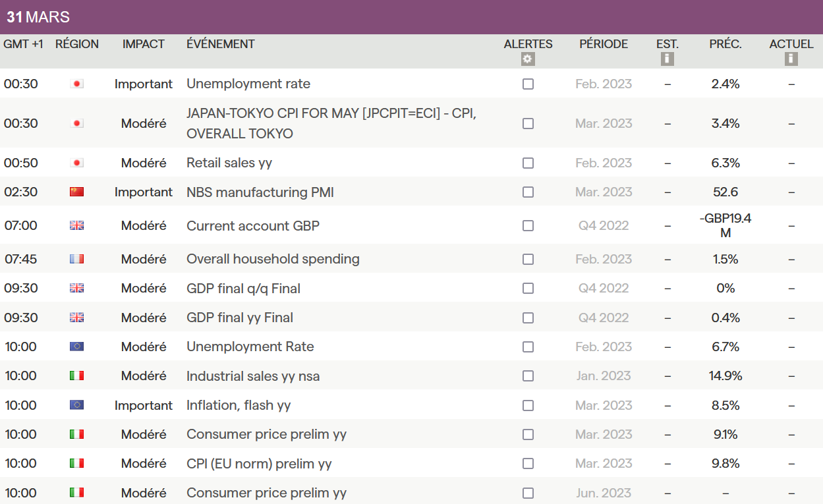Viewport: 823px width, 504px height.
Task: Click the UK flag beside Current account GBP
Action: pos(77,225)
